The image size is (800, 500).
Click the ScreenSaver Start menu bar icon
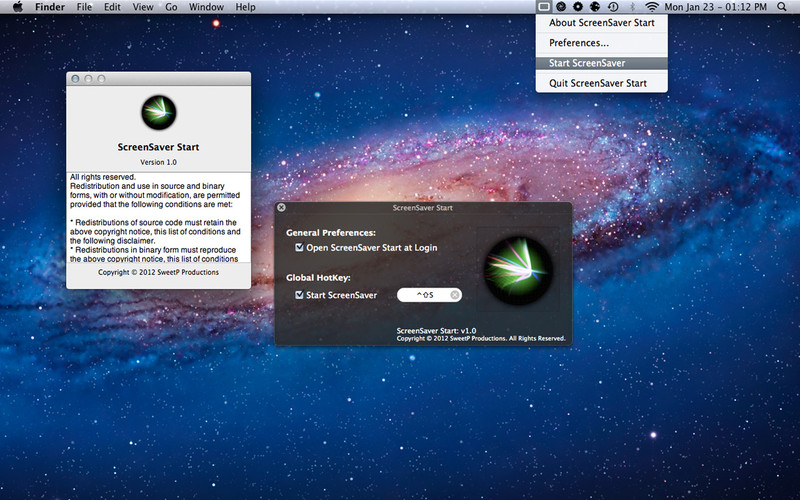(x=544, y=7)
